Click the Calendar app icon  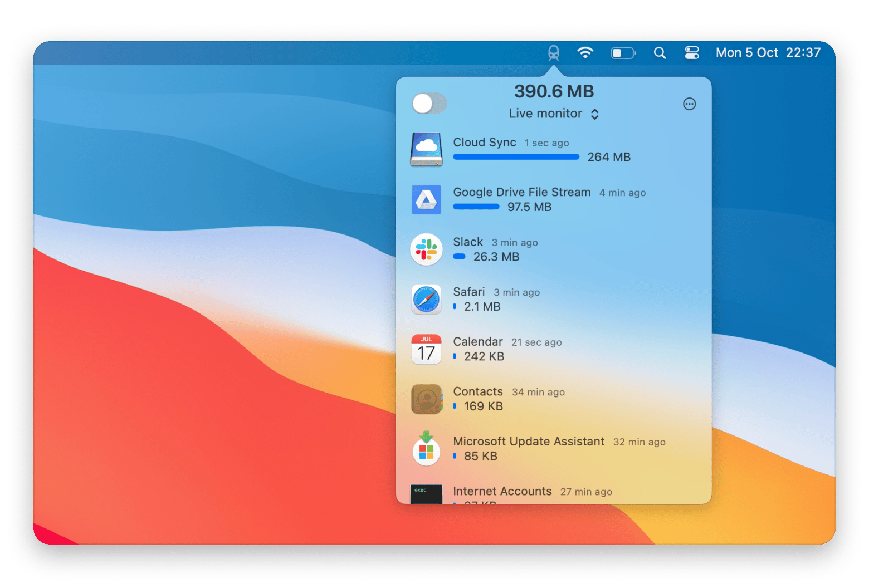click(x=426, y=349)
